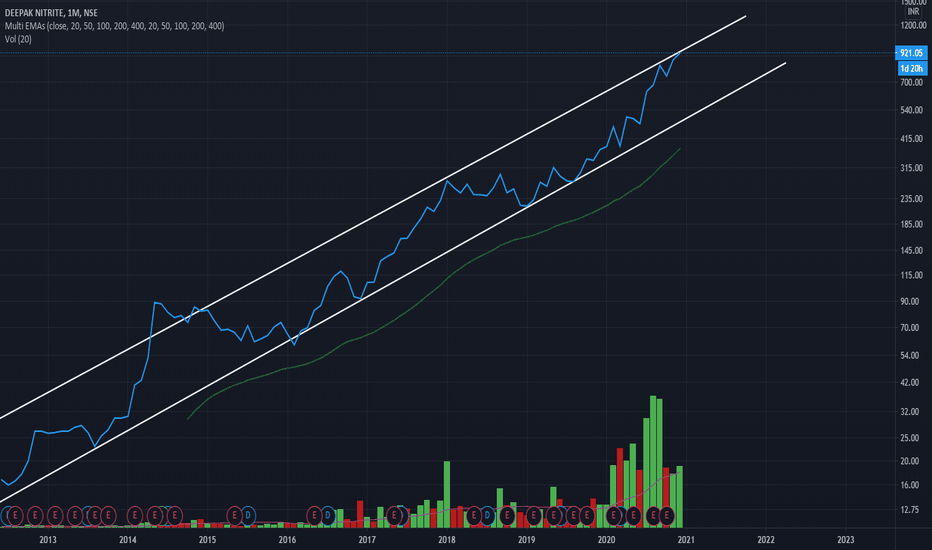Click the INR currency label on the price axis
Viewport: 932px width, 550px height.
(x=913, y=12)
